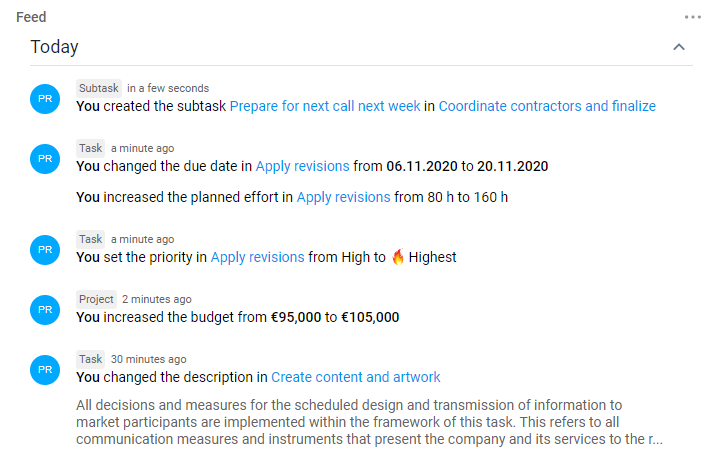Image resolution: width=722 pixels, height=456 pixels.
Task: Click PR avatar beside due date change
Action: 45,158
